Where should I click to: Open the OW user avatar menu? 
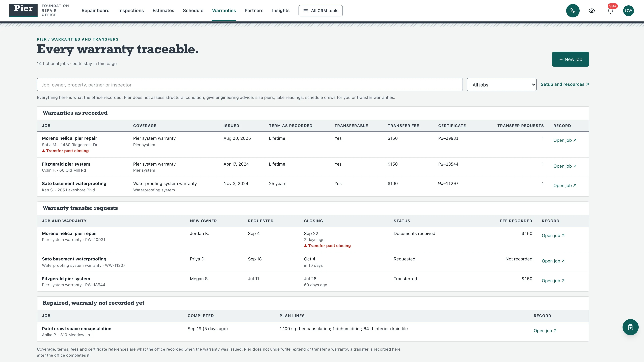pos(629,11)
